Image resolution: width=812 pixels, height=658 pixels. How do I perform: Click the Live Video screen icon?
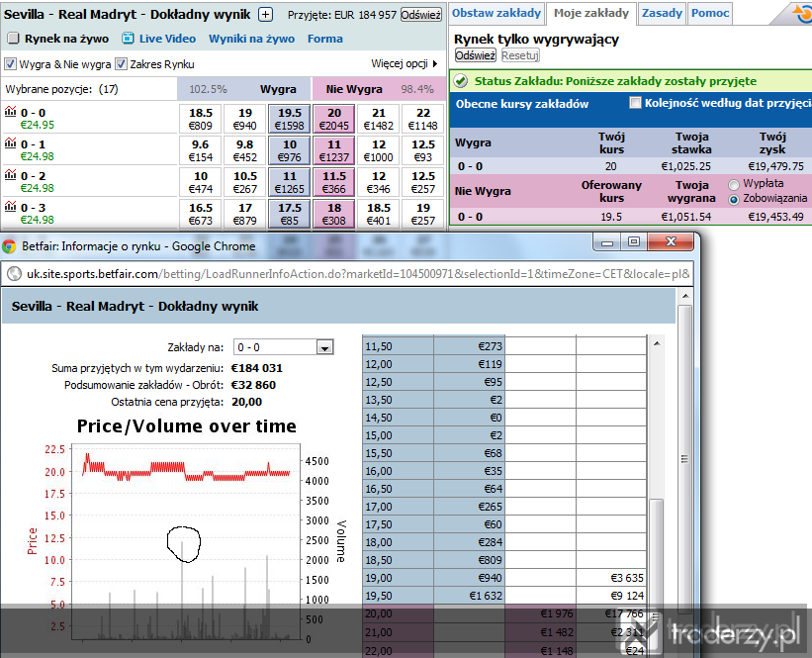(128, 39)
